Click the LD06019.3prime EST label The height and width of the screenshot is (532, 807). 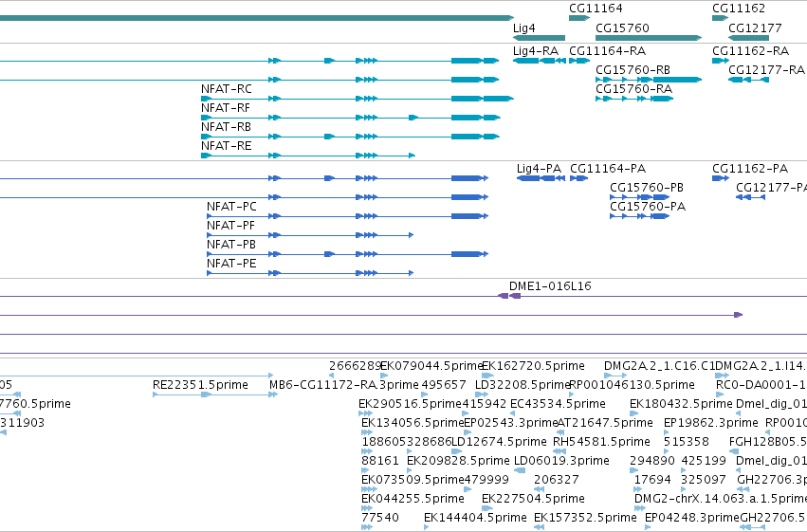(x=561, y=461)
